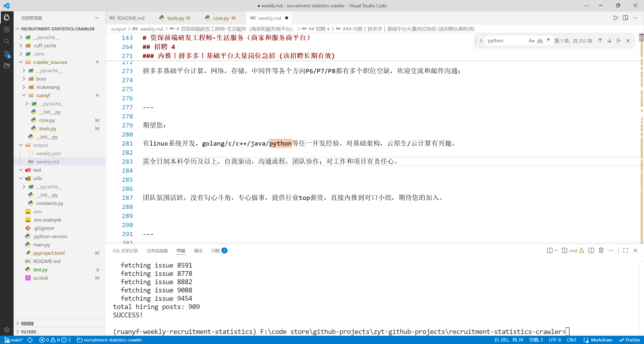This screenshot has height=344, width=644.
Task: Sync changes via the status bar refresh icon
Action: click(x=30, y=340)
